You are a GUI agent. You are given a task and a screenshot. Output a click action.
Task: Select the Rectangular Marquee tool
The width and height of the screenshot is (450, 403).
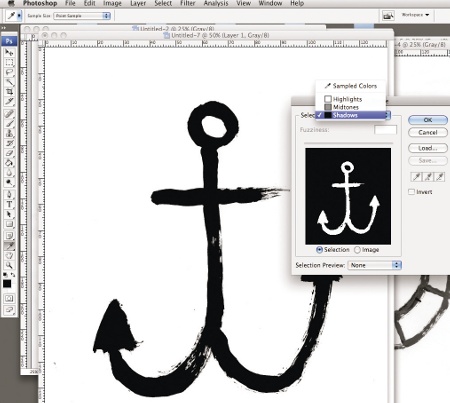(x=9, y=62)
